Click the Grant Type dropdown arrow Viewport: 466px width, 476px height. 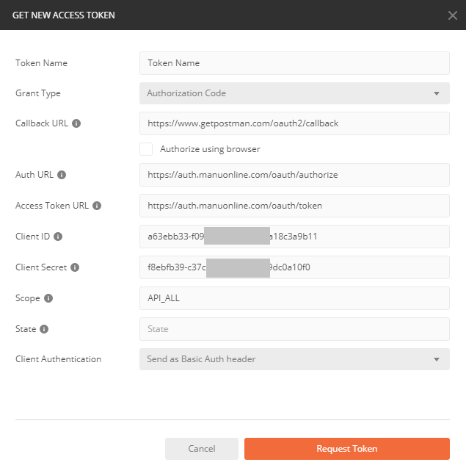(437, 93)
